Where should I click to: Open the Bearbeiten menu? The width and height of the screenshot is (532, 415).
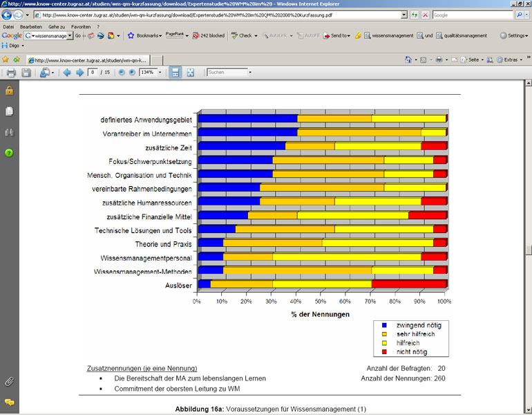[x=31, y=27]
